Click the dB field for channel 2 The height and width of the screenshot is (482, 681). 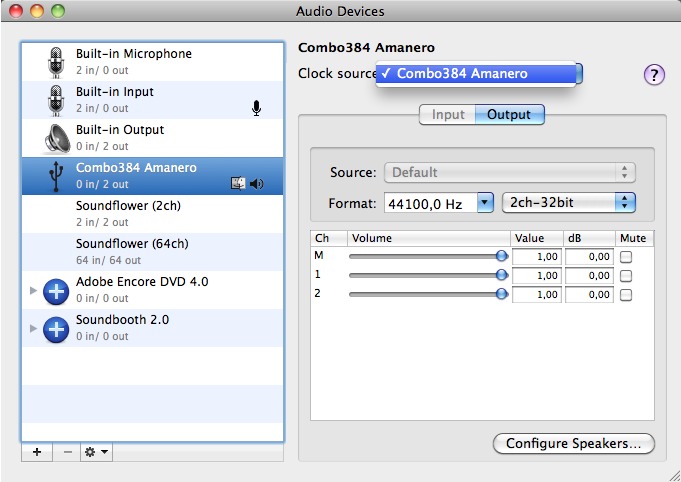[589, 295]
